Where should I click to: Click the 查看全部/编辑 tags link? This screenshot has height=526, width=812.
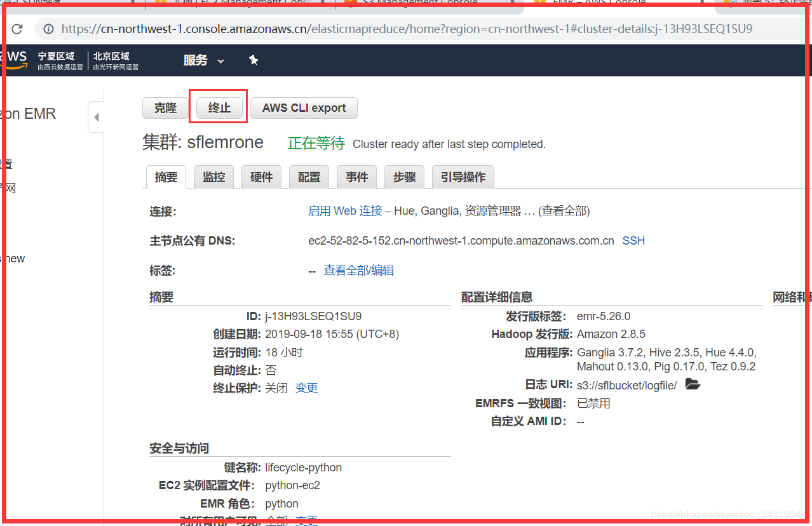(359, 271)
